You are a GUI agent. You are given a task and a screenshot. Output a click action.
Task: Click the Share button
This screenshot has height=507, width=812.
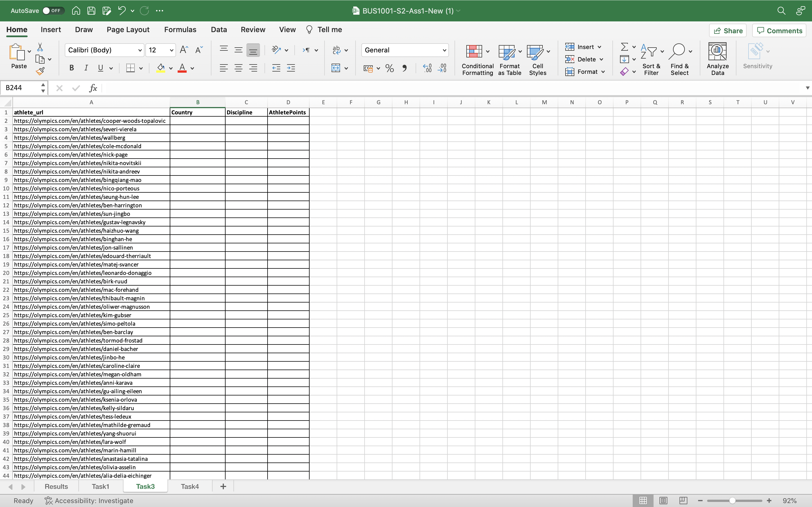coord(728,30)
